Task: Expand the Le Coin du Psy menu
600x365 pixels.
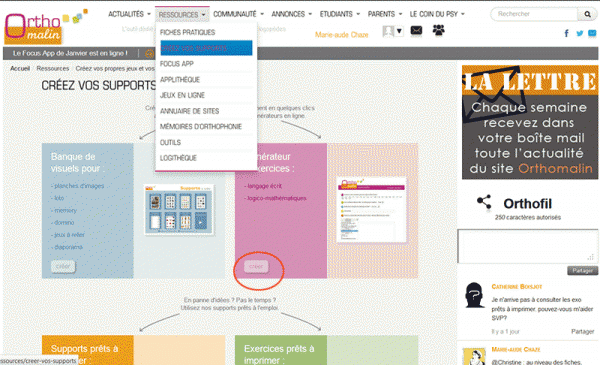Action: 437,14
